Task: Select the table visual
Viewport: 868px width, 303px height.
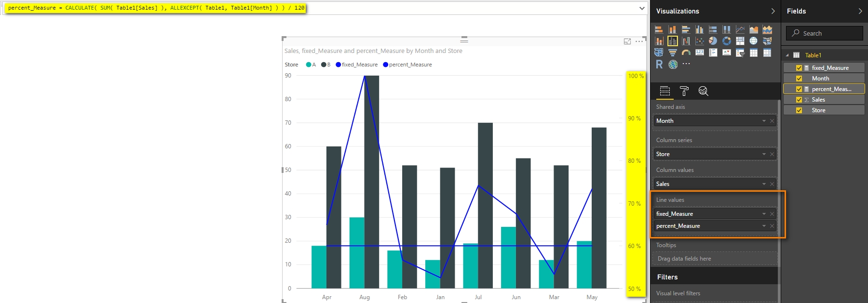Action: point(753,53)
